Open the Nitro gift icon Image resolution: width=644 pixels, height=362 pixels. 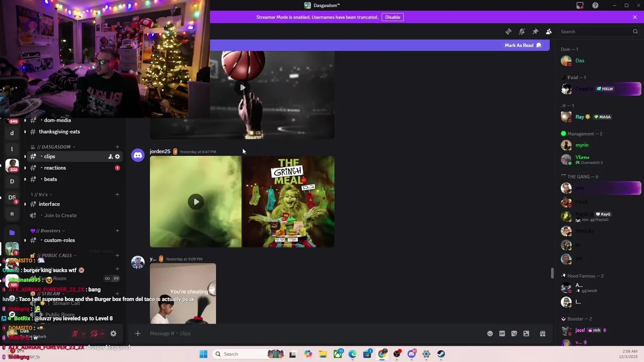[543, 333]
